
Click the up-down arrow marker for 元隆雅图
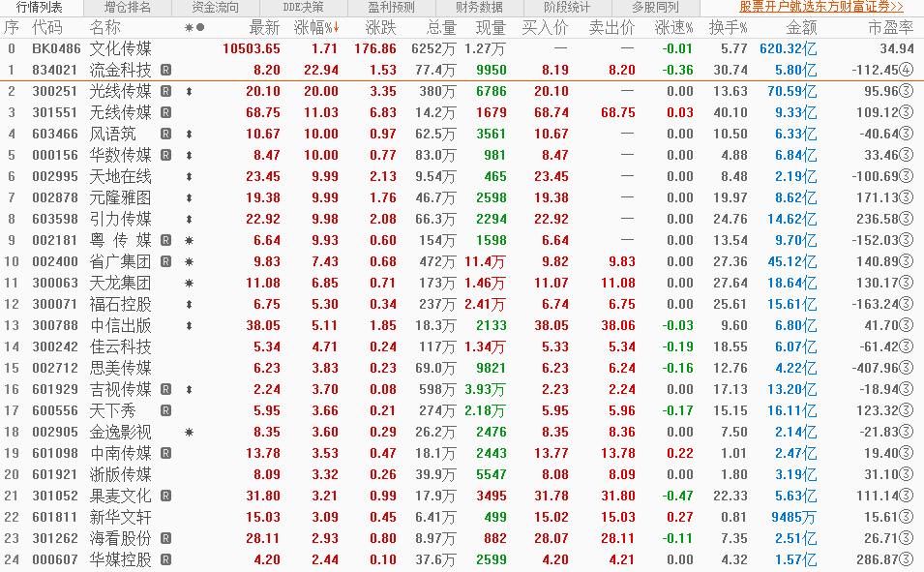190,198
